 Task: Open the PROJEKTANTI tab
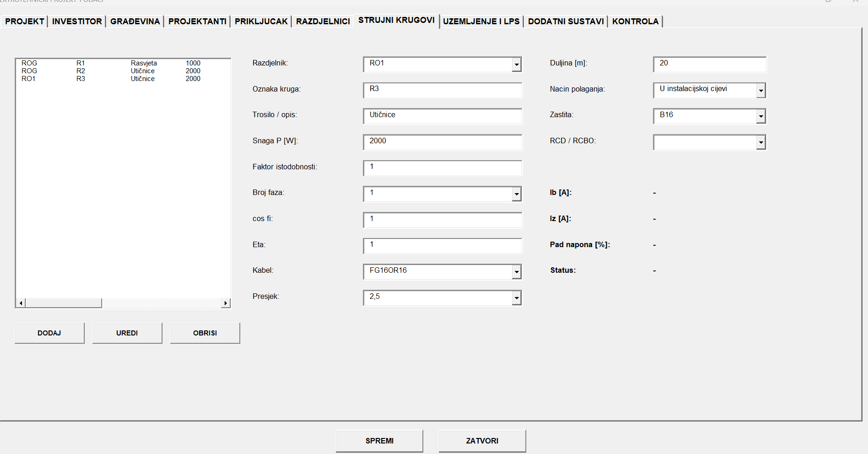[197, 21]
